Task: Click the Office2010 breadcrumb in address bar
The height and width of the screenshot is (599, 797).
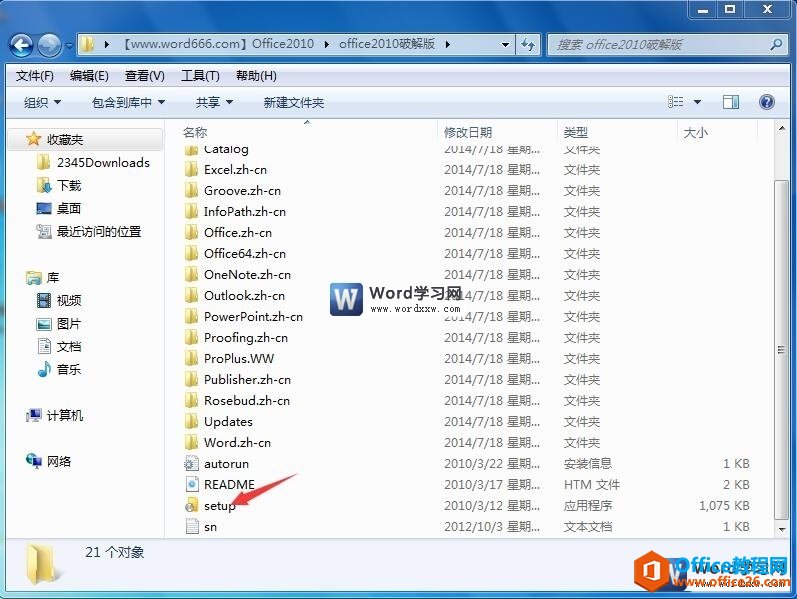Action: (283, 44)
